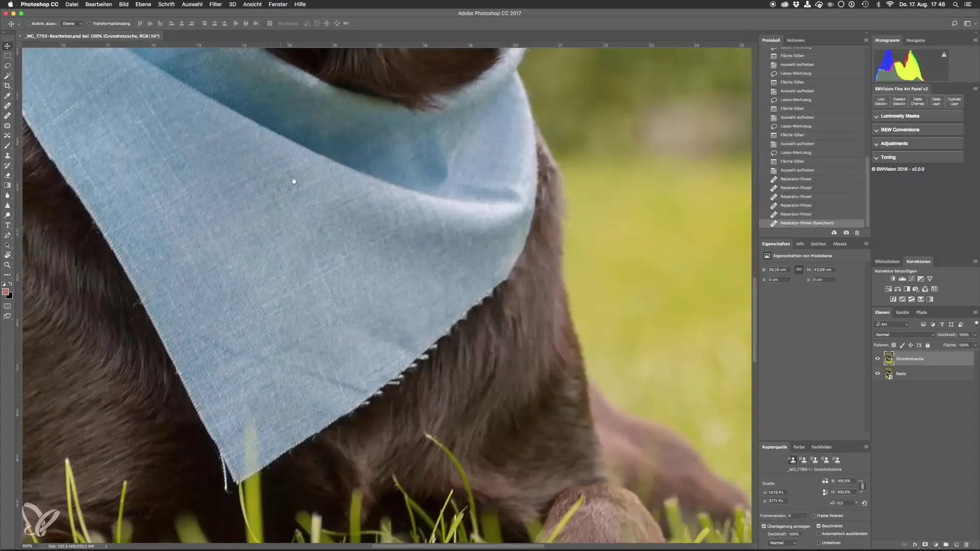
Task: Switch to the Aktionen tab
Action: coord(795,40)
